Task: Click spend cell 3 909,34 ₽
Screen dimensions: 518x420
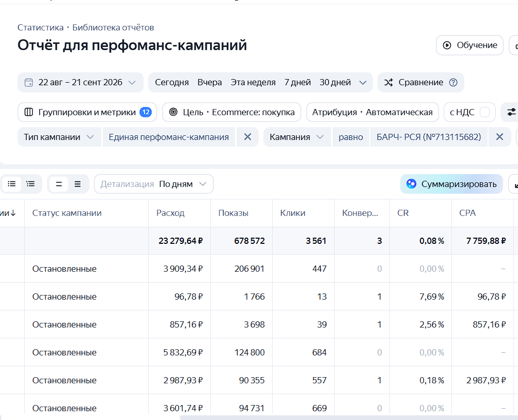Action: pos(183,269)
